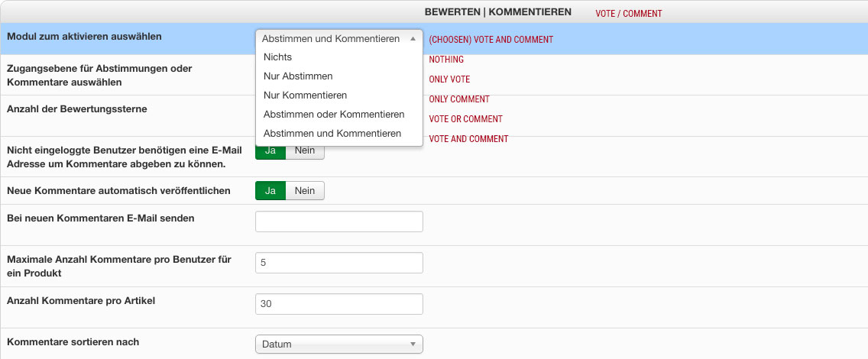
Task: Focus the max comments per user field
Action: [x=338, y=263]
